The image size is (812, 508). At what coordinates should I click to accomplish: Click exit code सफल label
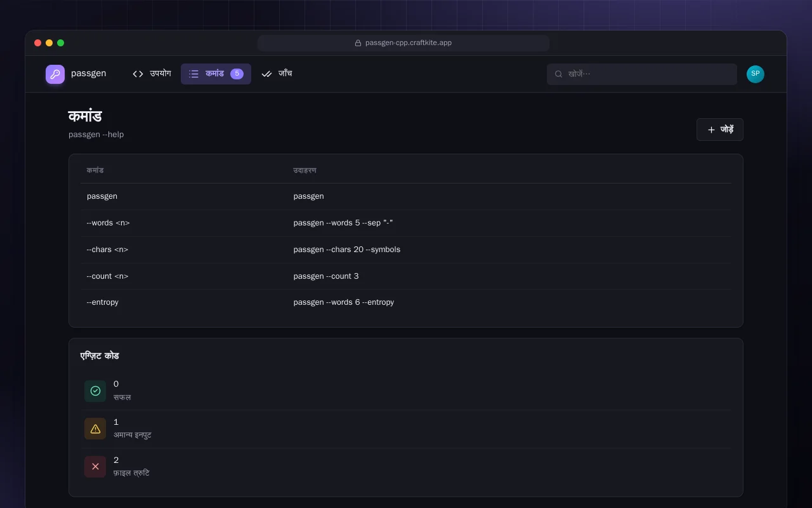(122, 398)
